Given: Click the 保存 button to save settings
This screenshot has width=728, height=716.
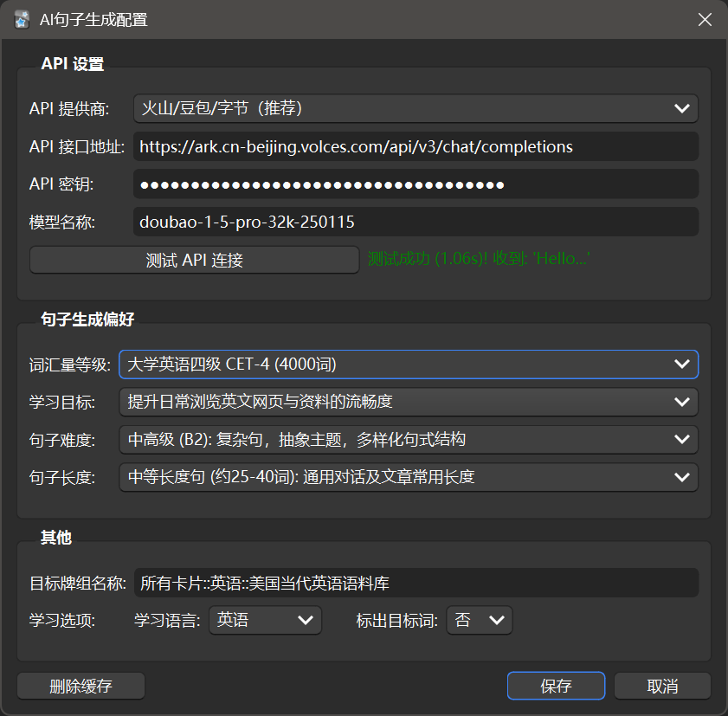Looking at the screenshot, I should [x=556, y=686].
